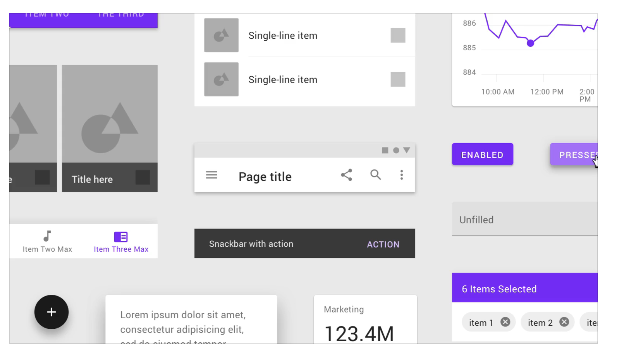636x364 pixels.
Task: Click the music note icon above Item Two Max
Action: point(47,236)
